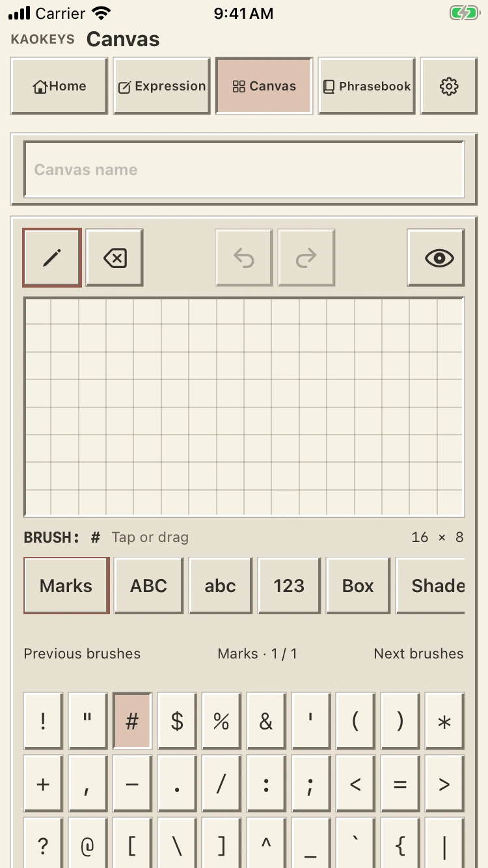Pick the ? brush key
Image resolution: width=488 pixels, height=868 pixels.
(x=43, y=843)
